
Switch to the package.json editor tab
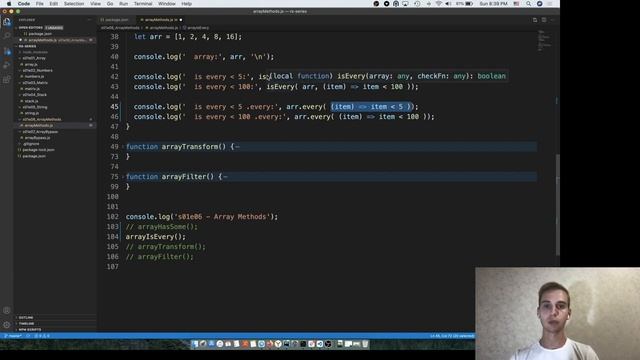pos(116,20)
